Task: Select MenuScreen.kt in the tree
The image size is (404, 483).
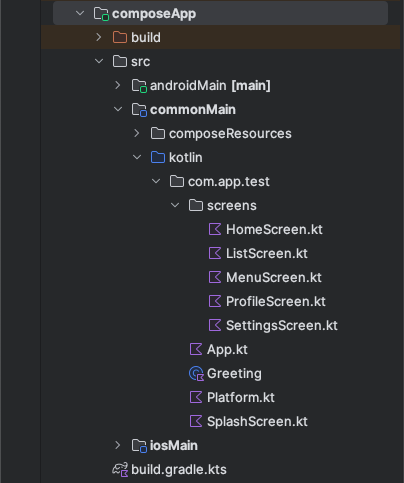Action: (273, 277)
